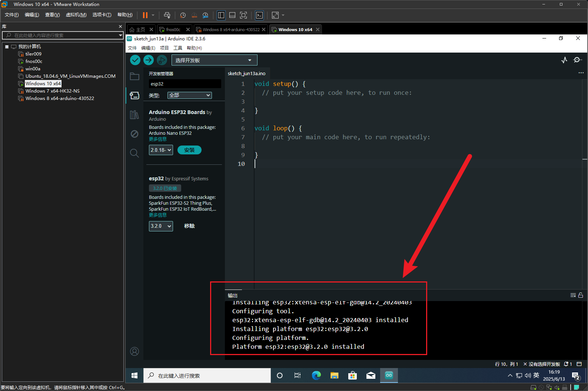The image size is (588, 391).
Task: Click 更多信息 under esp32 by Espressif
Action: coord(158,215)
